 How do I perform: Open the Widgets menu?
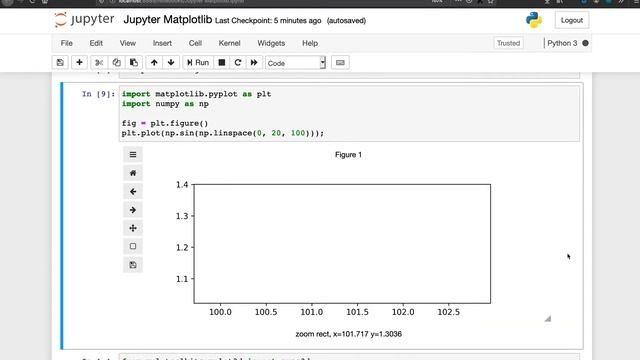point(271,43)
